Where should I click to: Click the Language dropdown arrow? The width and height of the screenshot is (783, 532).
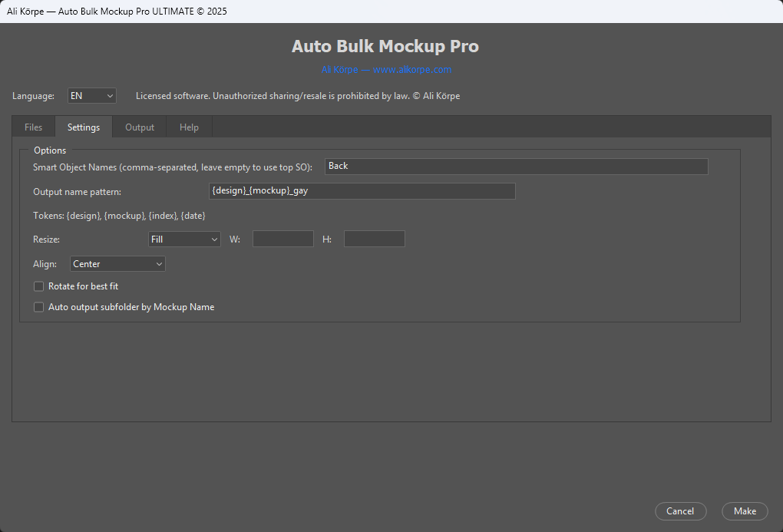click(110, 95)
